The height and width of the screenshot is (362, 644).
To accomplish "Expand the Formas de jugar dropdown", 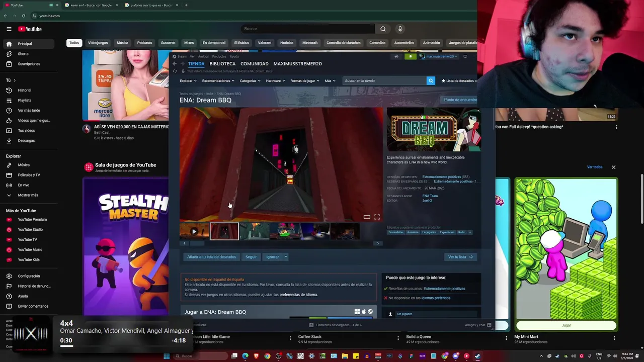I will click(x=305, y=81).
